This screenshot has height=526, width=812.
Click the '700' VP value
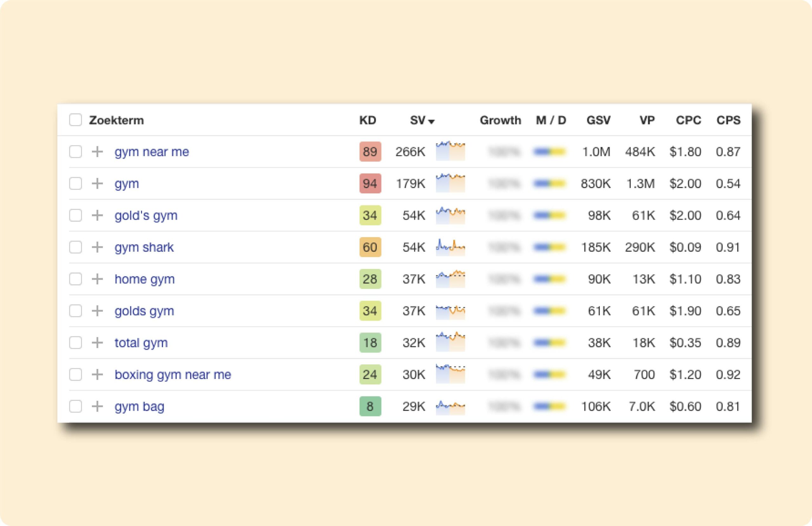[644, 374]
